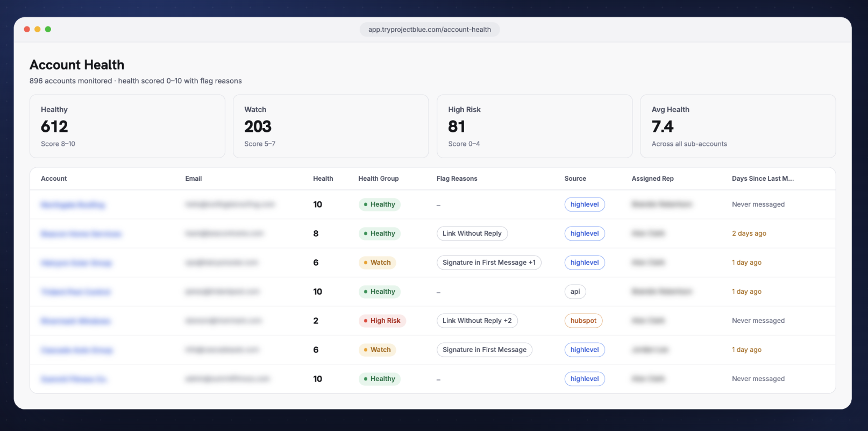Open the High Risk 81 summary card
This screenshot has height=431, width=868.
coord(535,126)
